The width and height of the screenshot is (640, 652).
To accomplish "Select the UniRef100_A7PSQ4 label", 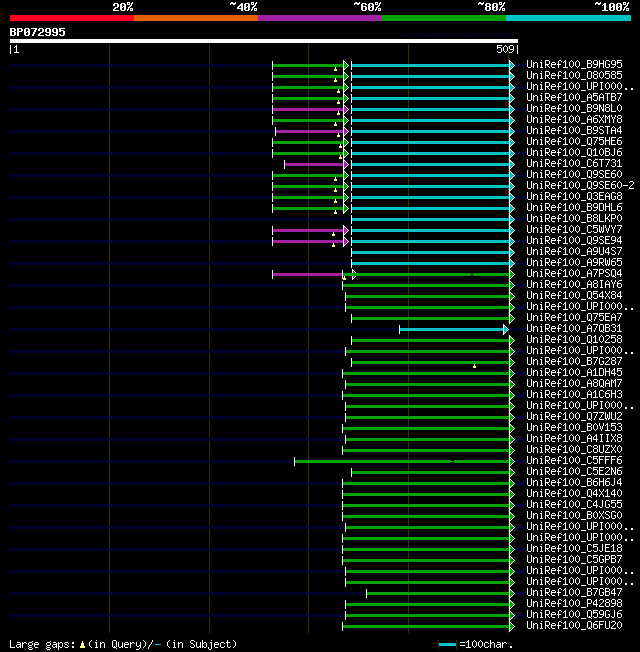I will point(574,274).
